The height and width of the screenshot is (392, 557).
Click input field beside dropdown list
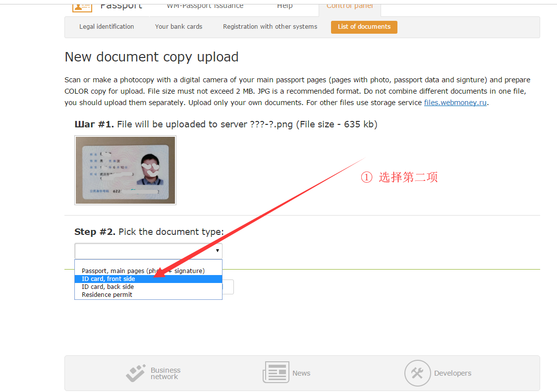pyautogui.click(x=228, y=287)
